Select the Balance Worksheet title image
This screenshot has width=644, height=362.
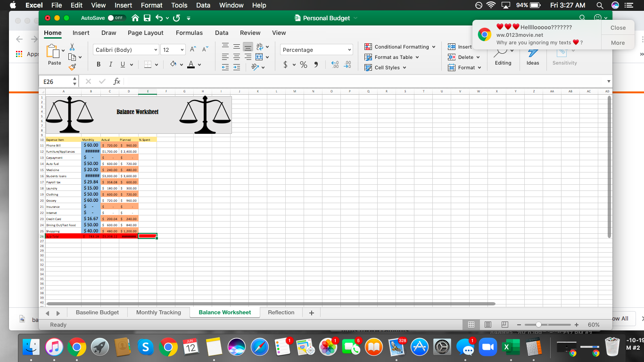point(139,115)
